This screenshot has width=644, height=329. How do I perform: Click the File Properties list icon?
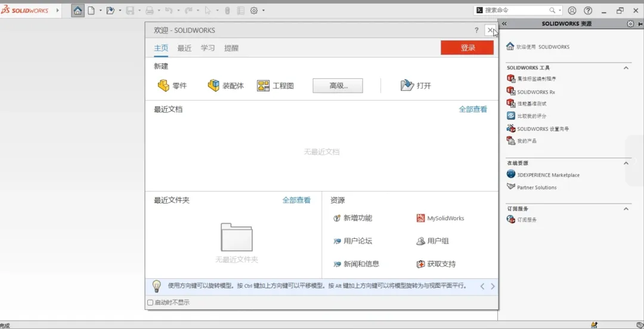click(x=241, y=11)
